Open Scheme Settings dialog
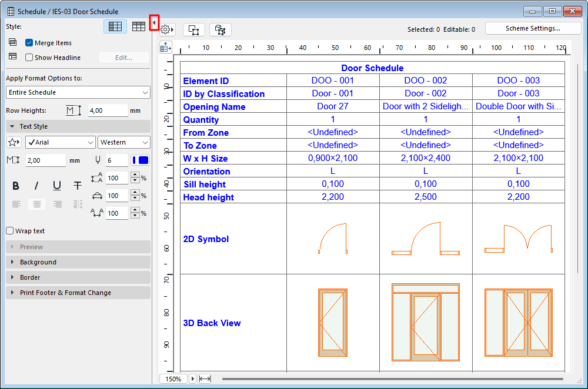The height and width of the screenshot is (389, 588). pos(533,28)
